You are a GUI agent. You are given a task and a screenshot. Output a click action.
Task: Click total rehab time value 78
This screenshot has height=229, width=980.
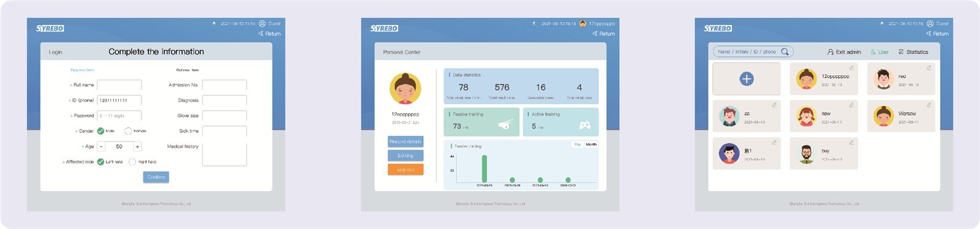point(464,88)
